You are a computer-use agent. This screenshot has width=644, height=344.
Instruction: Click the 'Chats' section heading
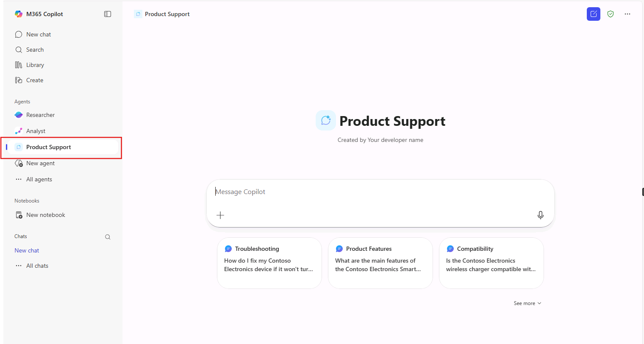pos(21,236)
